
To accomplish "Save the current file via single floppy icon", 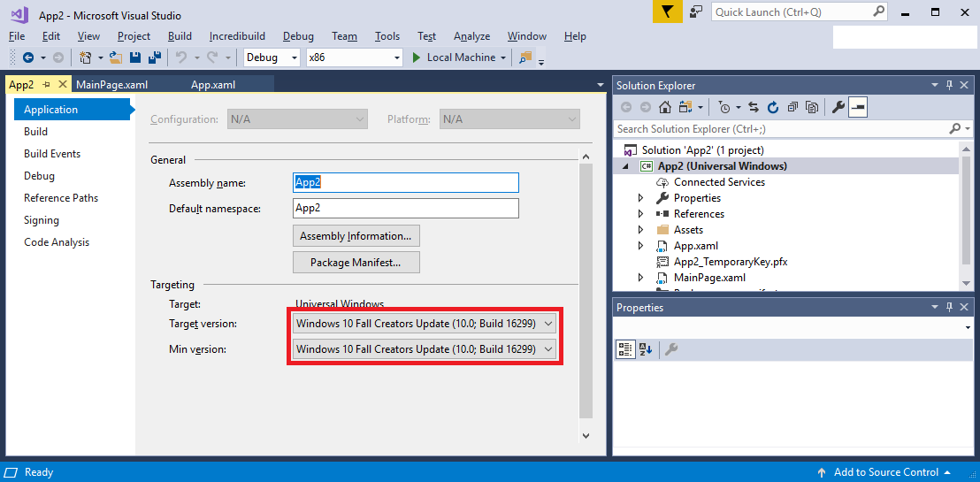I will (134, 57).
